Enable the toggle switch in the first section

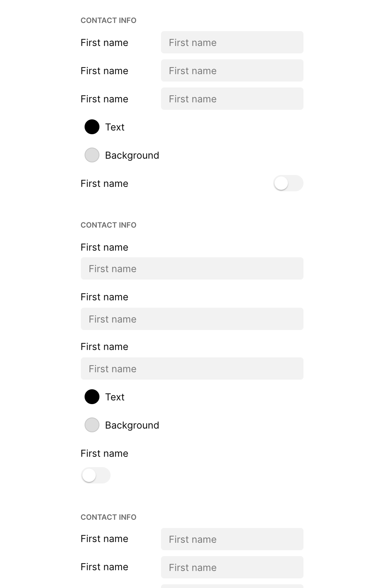(288, 183)
